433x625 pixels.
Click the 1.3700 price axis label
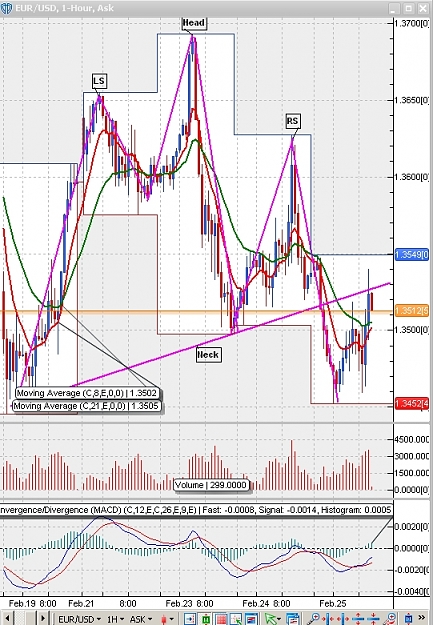pos(412,23)
